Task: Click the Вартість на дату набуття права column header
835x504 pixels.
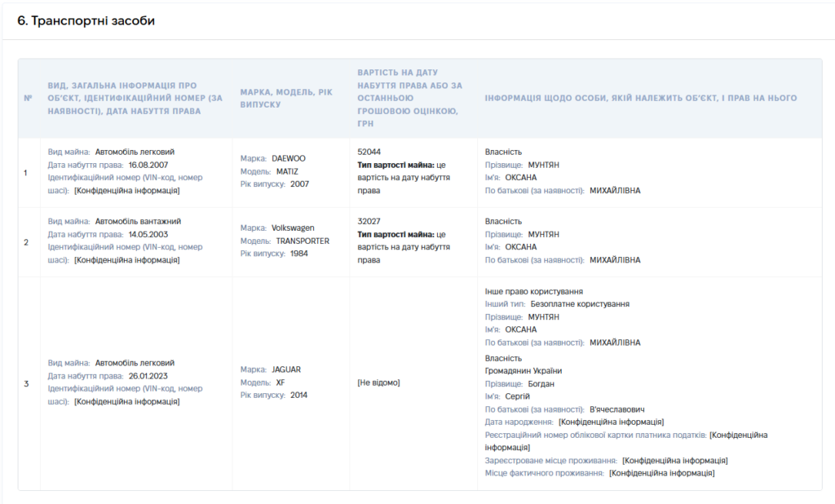Action: 409,98
